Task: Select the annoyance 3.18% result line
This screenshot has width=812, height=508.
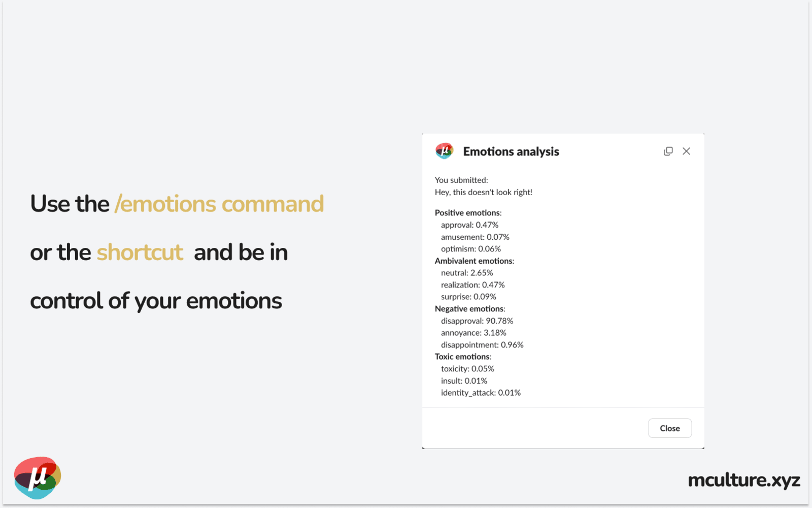Action: click(473, 333)
